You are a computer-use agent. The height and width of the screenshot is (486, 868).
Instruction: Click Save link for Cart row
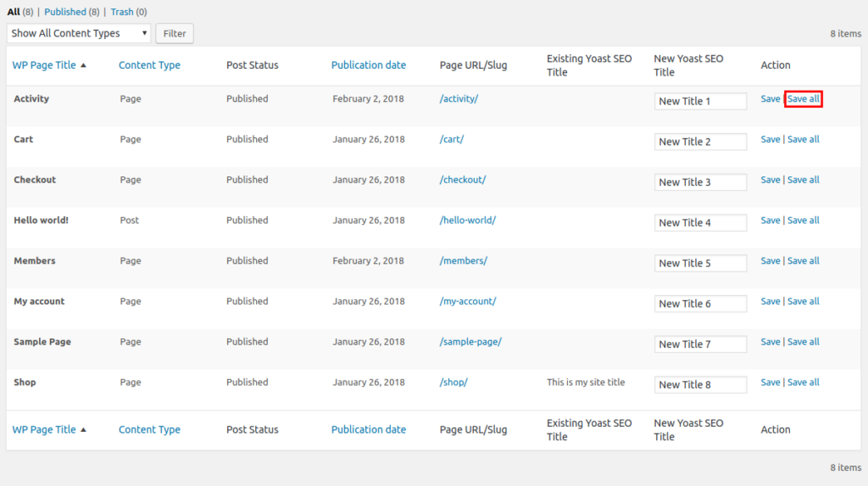click(x=770, y=139)
